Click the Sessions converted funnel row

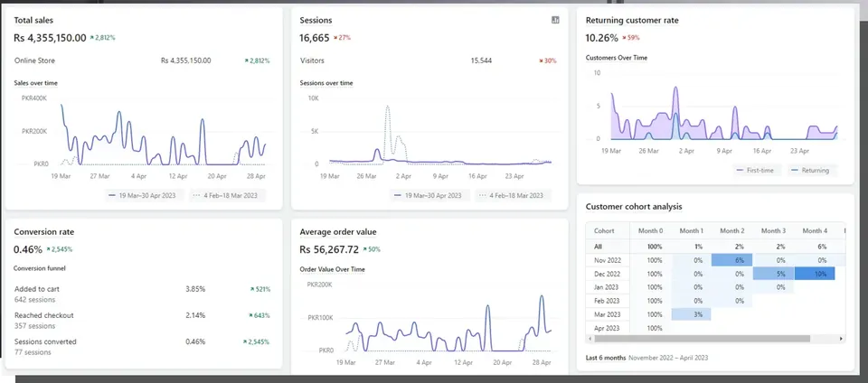142,347
